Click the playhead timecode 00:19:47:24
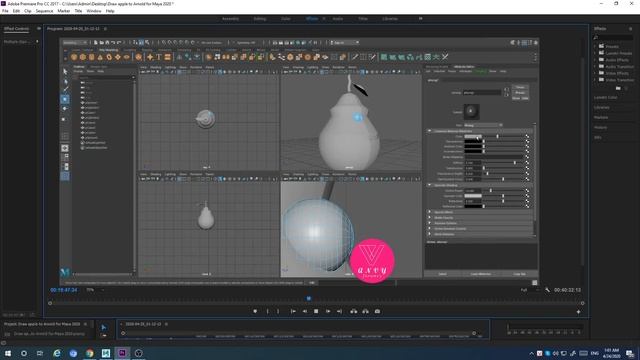 coord(64,290)
